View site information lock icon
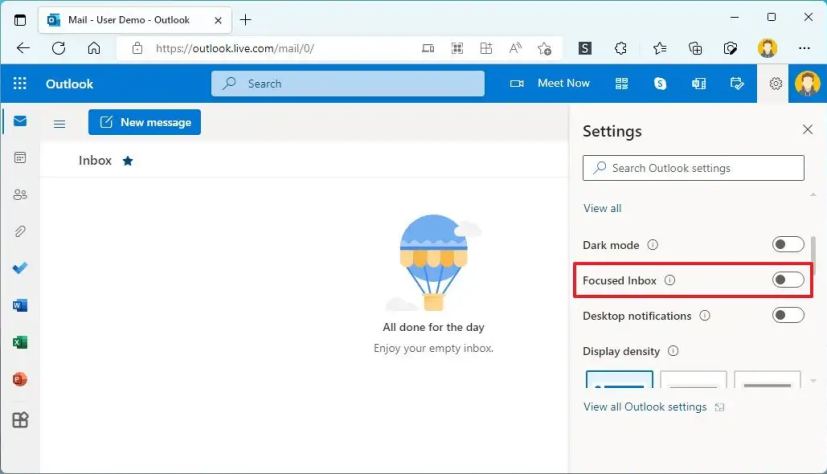 click(137, 49)
